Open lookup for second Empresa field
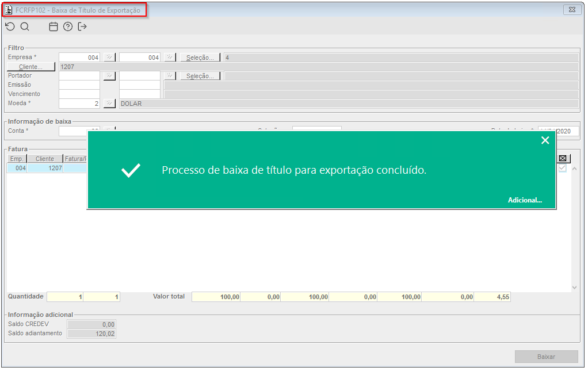Image resolution: width=588 pixels, height=371 pixels. tap(170, 58)
